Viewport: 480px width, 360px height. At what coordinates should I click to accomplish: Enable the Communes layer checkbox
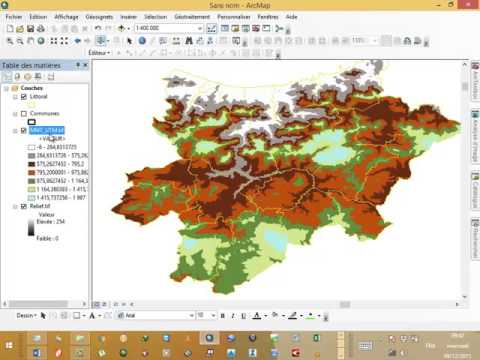pyautogui.click(x=24, y=114)
